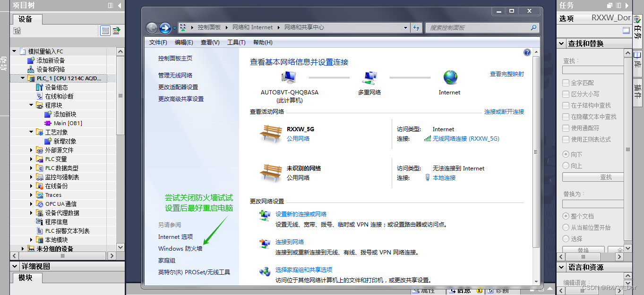Click the connect to network icon
Viewport: 644px width, 295px height.
265,244
